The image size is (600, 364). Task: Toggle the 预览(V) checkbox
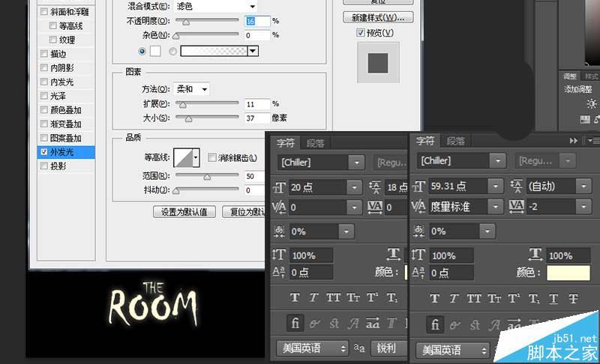click(361, 33)
